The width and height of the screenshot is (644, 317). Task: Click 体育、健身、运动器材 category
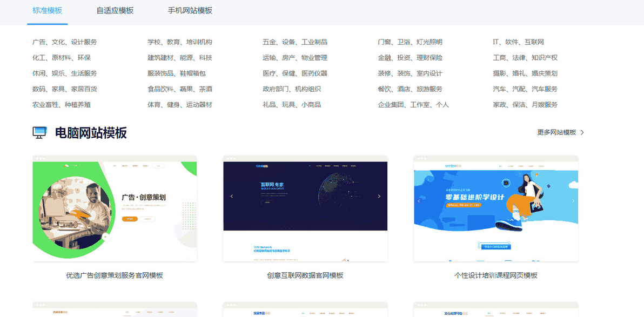(x=180, y=104)
